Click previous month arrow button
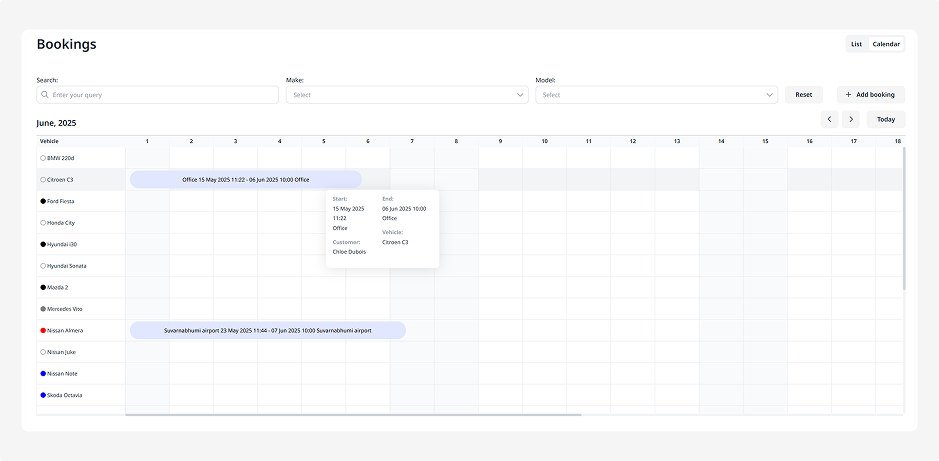This screenshot has width=939, height=461. pos(829,119)
